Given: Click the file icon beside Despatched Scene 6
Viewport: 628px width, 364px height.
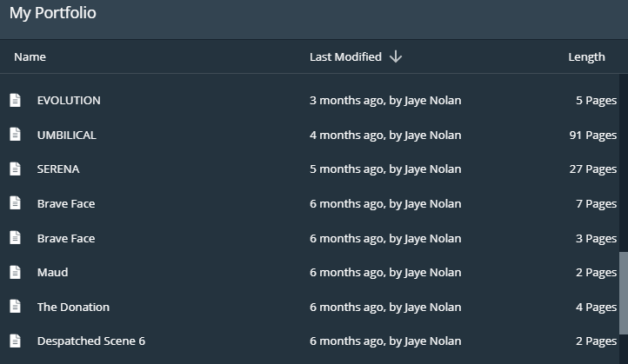Looking at the screenshot, I should pyautogui.click(x=15, y=341).
